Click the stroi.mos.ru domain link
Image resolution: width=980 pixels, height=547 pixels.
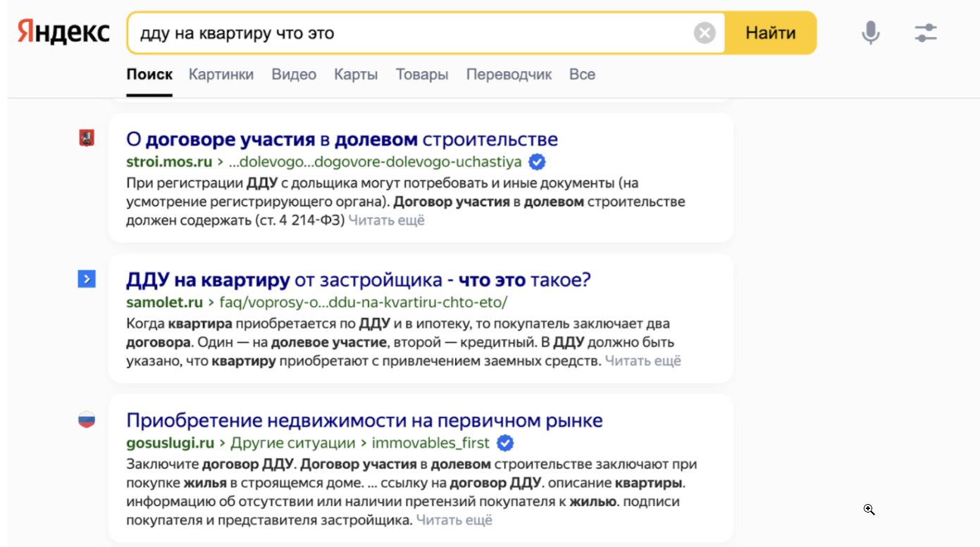[x=169, y=162]
